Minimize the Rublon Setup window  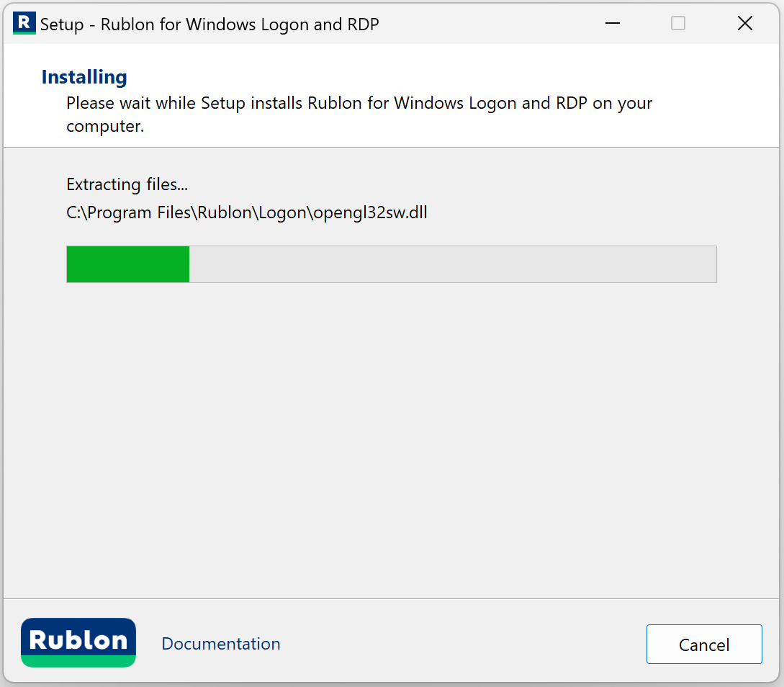point(613,23)
